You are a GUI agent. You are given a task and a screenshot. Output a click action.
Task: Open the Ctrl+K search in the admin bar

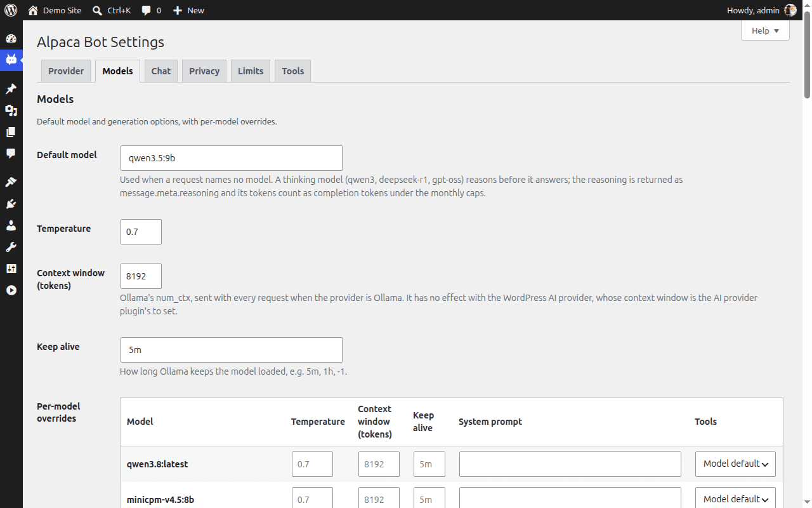coord(111,10)
